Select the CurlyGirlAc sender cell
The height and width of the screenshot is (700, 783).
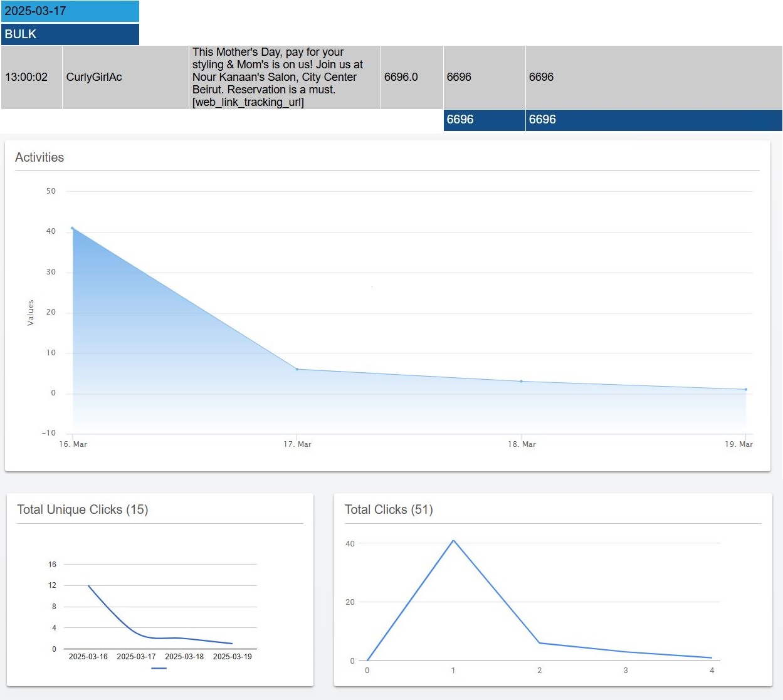click(x=125, y=77)
